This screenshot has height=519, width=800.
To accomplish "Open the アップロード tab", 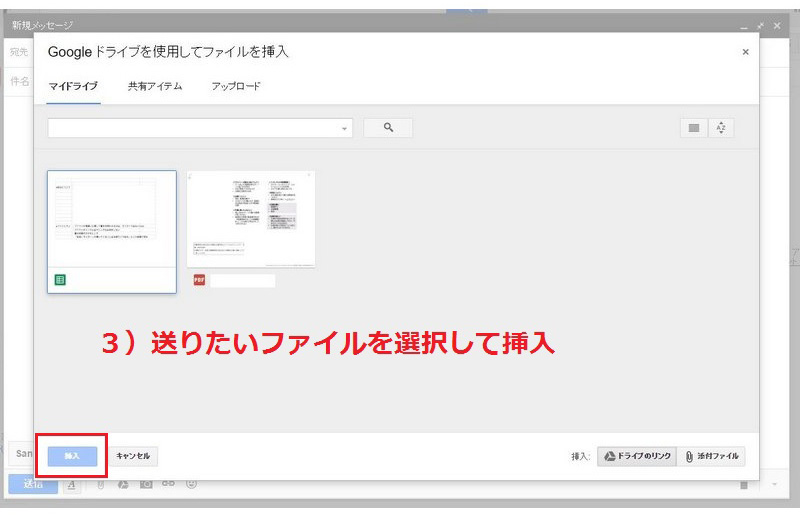I will click(x=236, y=86).
